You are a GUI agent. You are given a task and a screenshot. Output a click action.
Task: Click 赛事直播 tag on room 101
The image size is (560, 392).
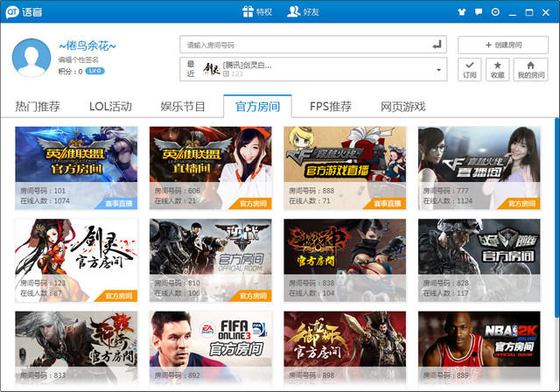point(118,204)
